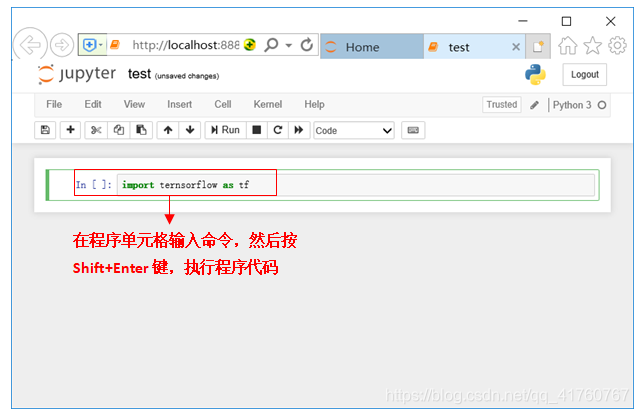
Task: Click the Python logo icon
Action: (535, 75)
